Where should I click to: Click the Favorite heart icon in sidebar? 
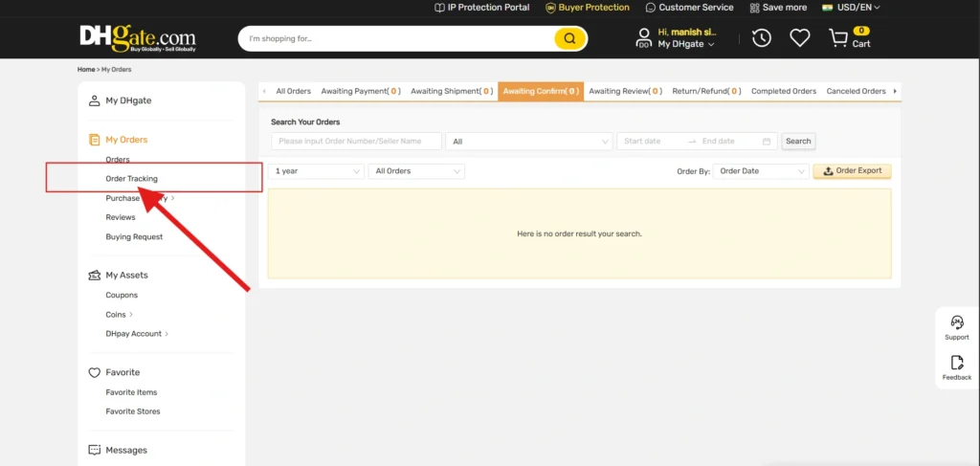point(95,373)
